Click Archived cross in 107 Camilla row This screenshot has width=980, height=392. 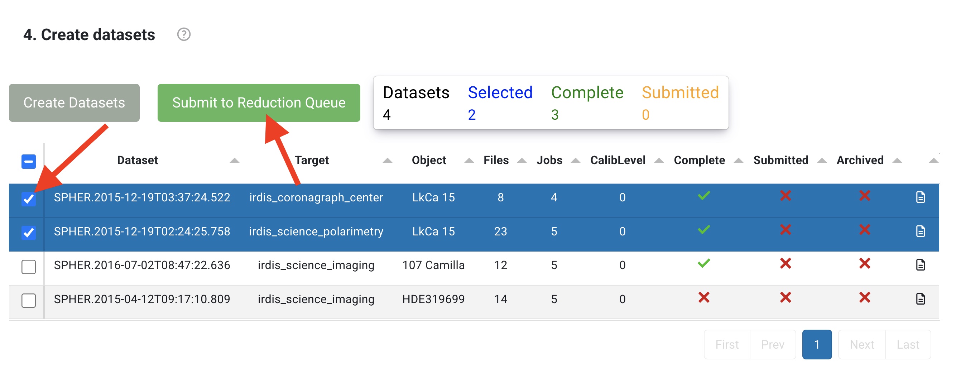tap(864, 263)
